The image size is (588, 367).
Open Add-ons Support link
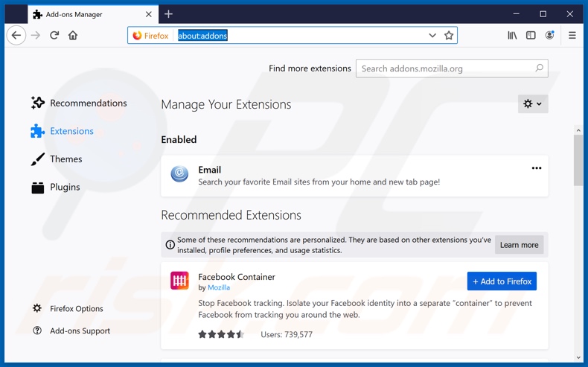pos(71,331)
